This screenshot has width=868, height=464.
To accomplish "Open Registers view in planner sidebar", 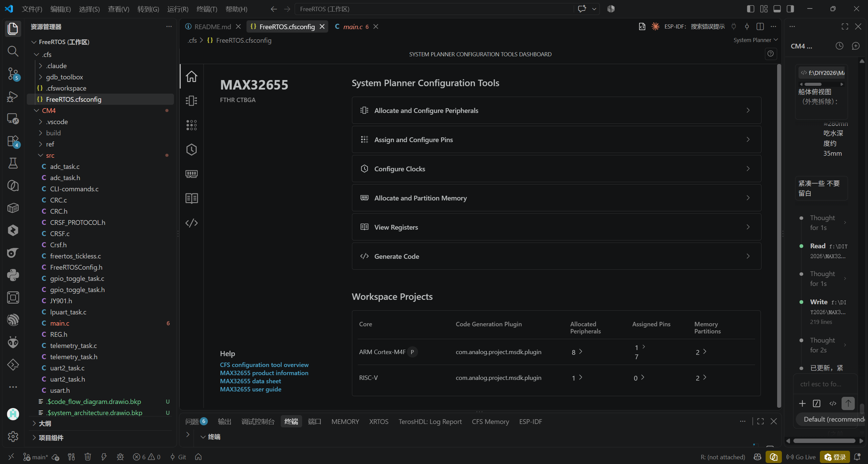I will click(x=192, y=198).
